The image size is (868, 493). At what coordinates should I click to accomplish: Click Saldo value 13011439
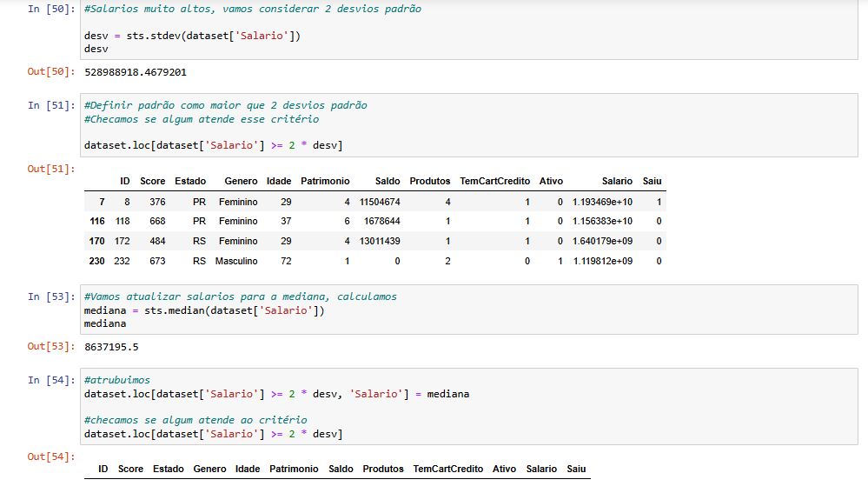[378, 241]
